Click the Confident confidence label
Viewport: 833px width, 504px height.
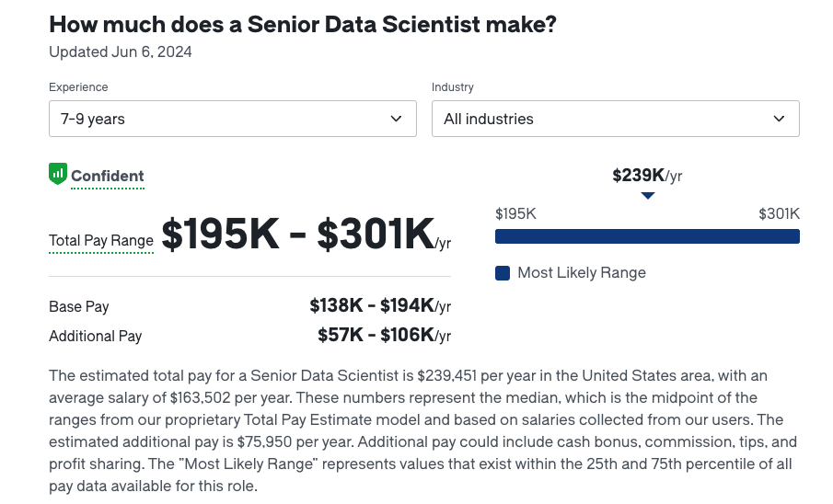click(108, 176)
